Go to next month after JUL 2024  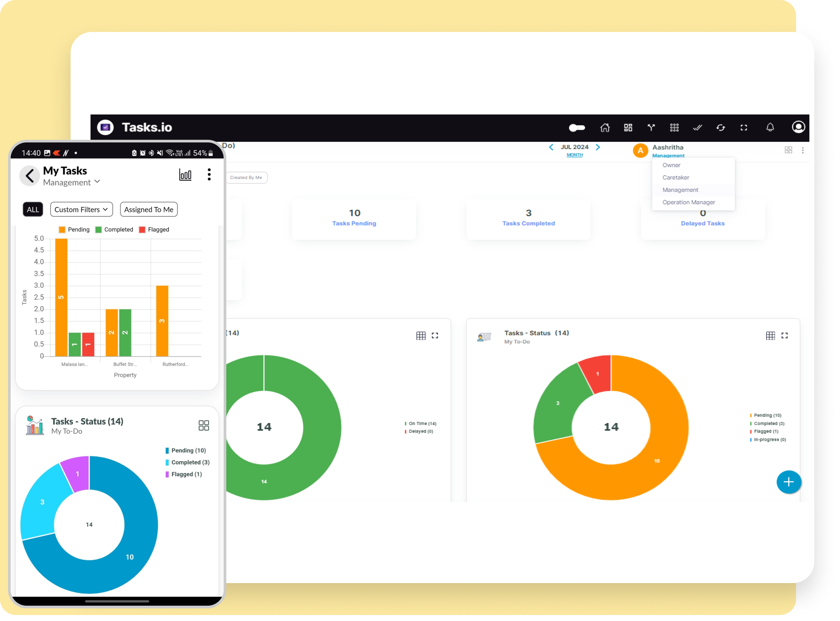pyautogui.click(x=598, y=147)
